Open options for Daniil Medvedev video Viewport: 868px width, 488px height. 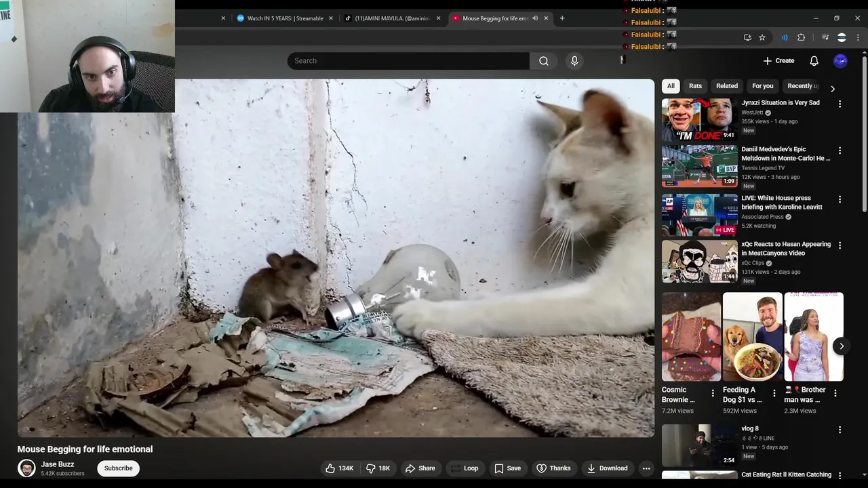pyautogui.click(x=840, y=150)
